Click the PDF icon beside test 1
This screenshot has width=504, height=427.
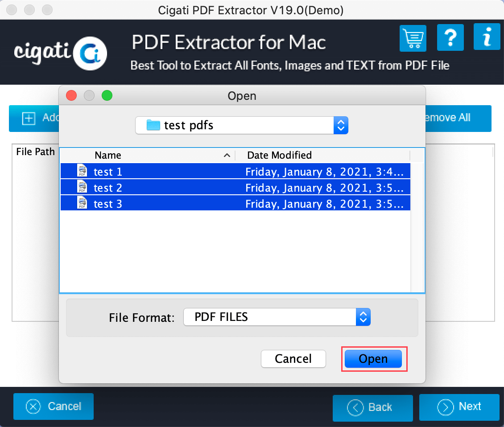(82, 171)
